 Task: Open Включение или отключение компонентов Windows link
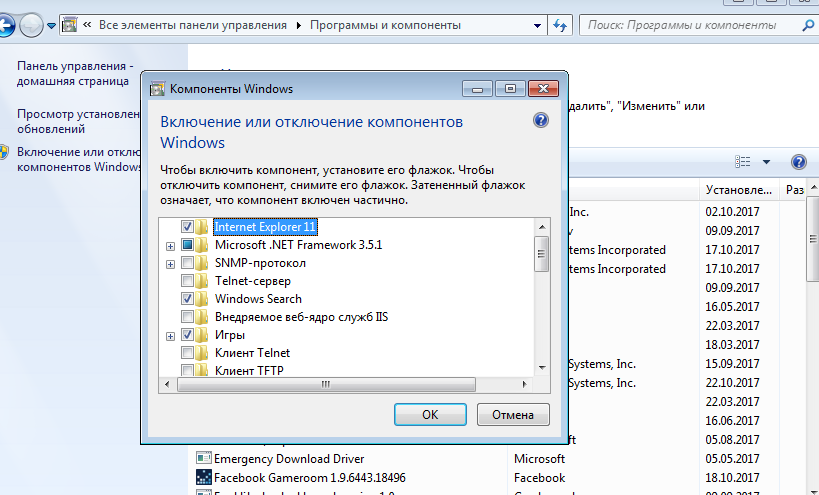click(x=79, y=159)
